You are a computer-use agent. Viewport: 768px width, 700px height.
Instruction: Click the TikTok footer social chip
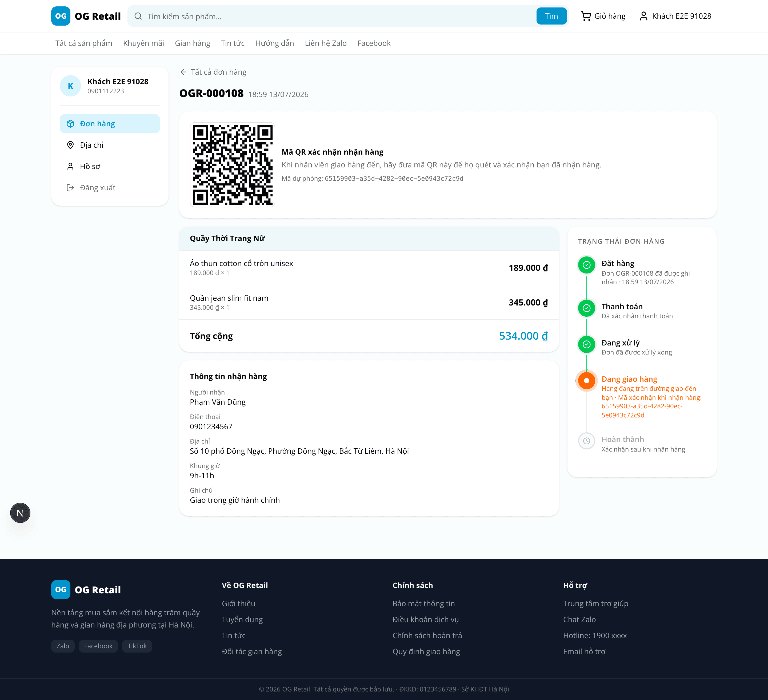coord(137,646)
